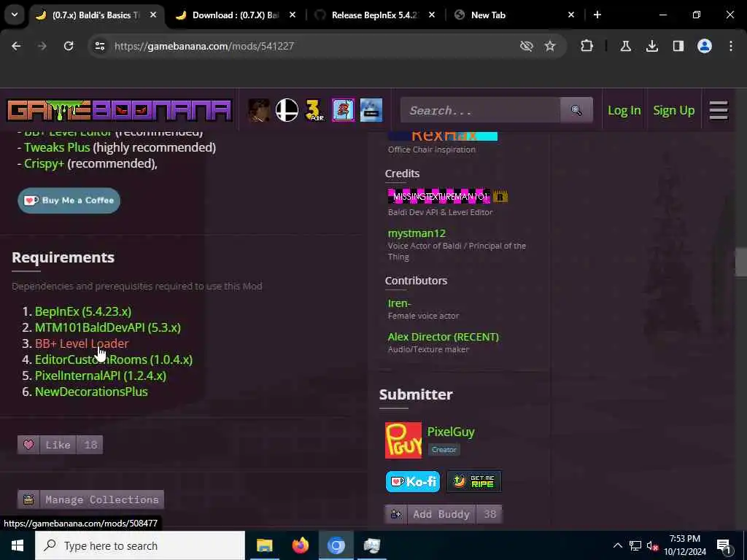Open a new browser tab
This screenshot has height=560, width=747.
point(597,15)
